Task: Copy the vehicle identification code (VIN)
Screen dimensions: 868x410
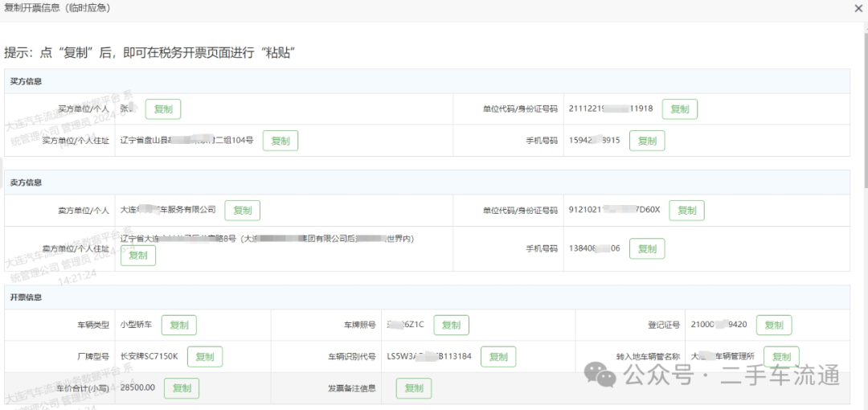Action: 498,357
